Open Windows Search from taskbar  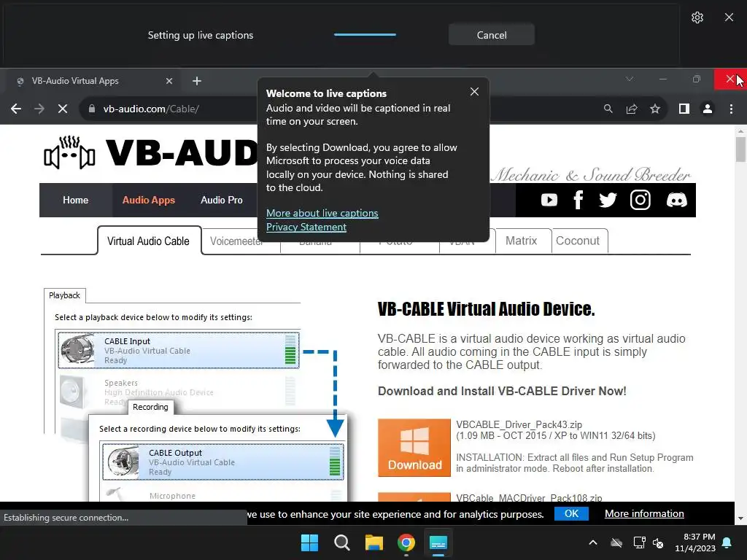(341, 542)
